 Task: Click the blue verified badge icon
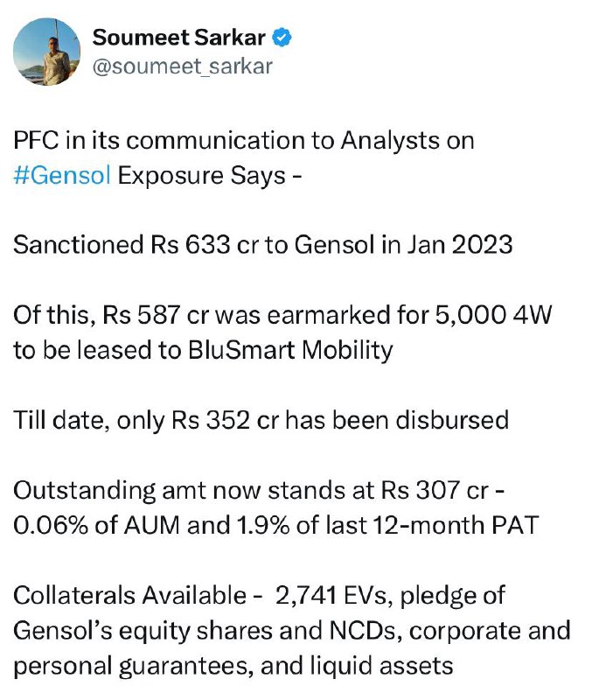click(x=282, y=37)
